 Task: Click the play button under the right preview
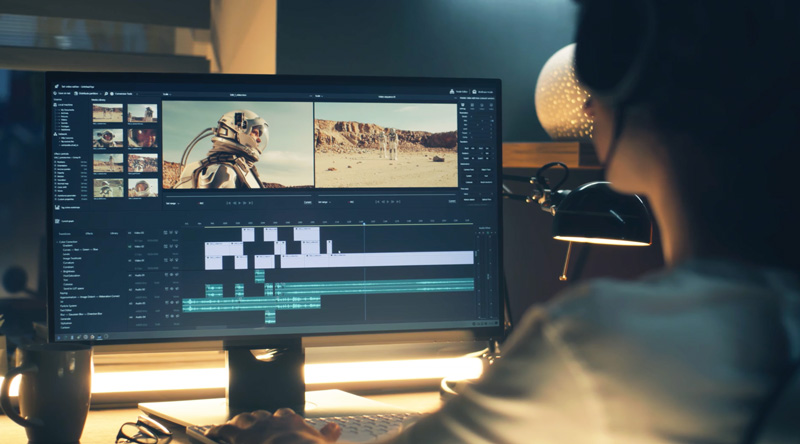[389, 201]
